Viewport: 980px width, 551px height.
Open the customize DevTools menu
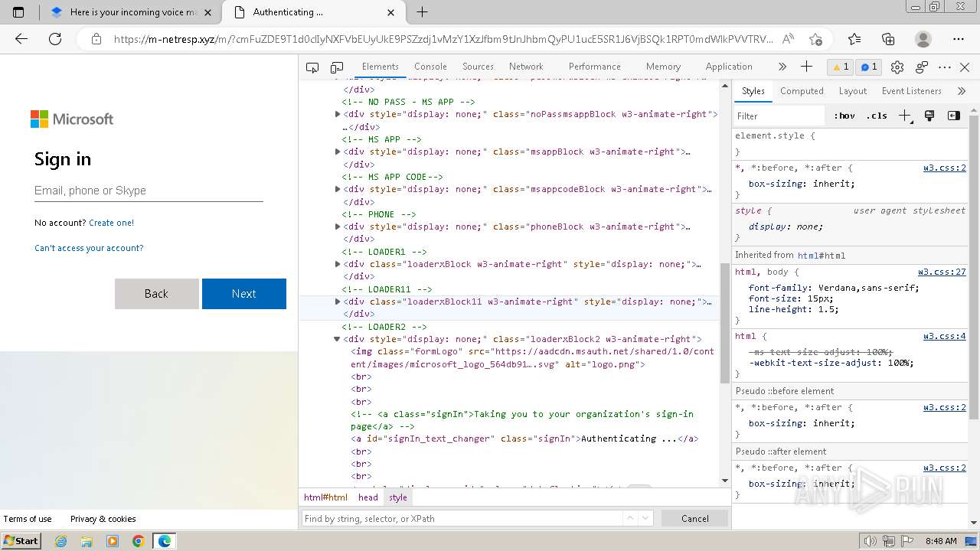click(945, 67)
